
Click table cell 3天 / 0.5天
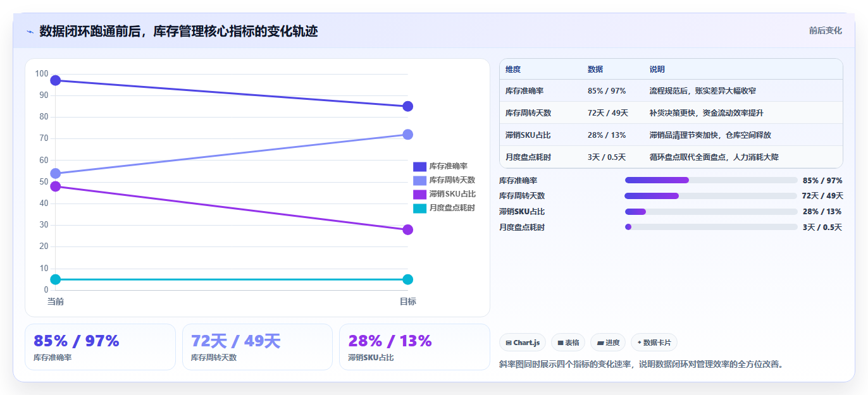(607, 157)
